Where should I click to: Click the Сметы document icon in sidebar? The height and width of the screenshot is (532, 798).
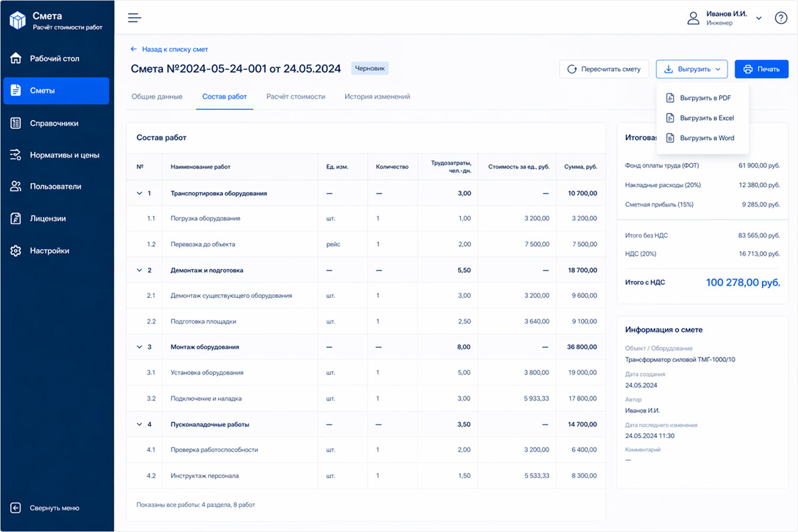tap(16, 90)
